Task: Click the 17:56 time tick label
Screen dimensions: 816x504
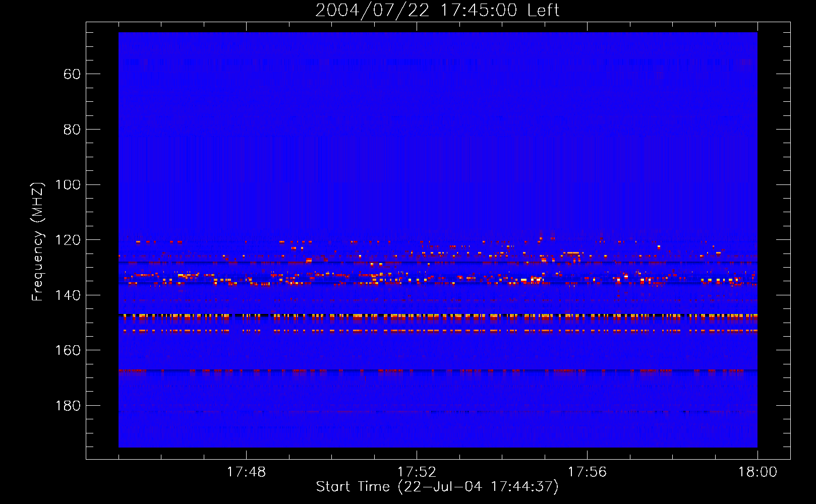Action: [x=587, y=472]
